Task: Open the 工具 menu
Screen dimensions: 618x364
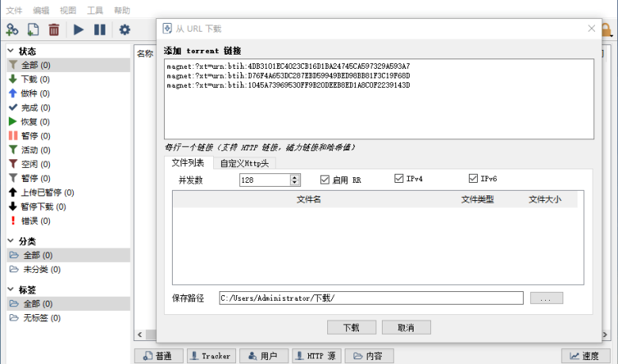Action: pyautogui.click(x=95, y=10)
